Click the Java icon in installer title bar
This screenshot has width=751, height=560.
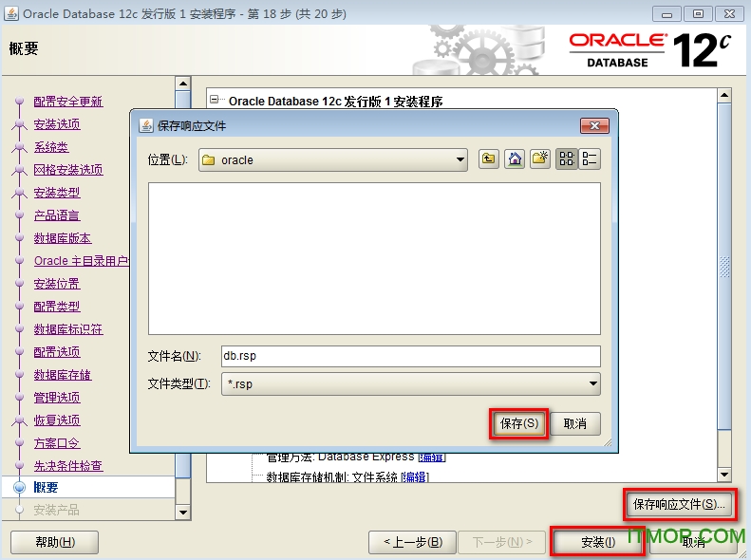(10, 13)
